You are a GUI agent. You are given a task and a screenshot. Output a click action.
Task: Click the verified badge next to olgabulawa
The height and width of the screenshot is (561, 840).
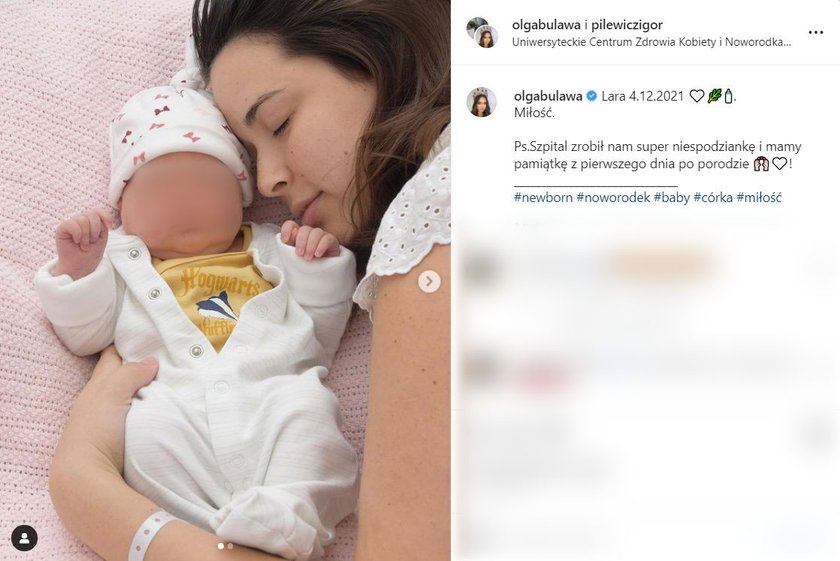(591, 96)
